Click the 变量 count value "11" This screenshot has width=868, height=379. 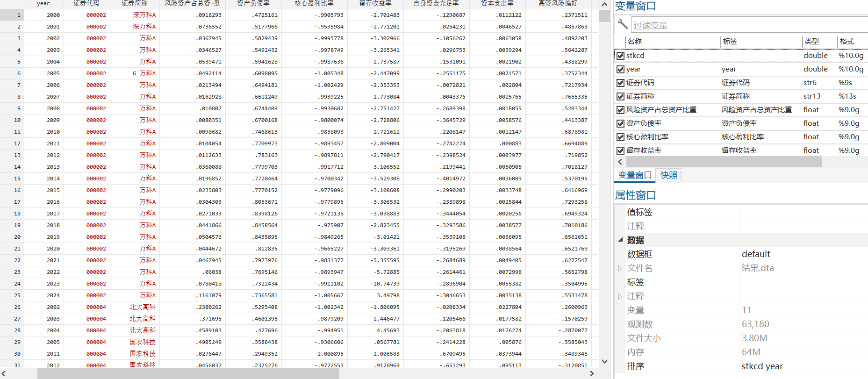(x=746, y=310)
